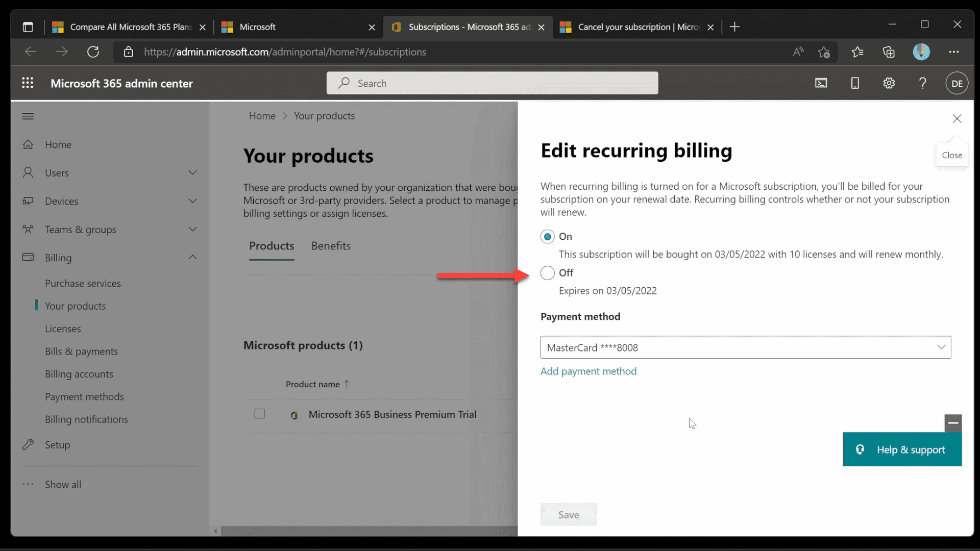The height and width of the screenshot is (551, 980).
Task: Click the browser back arrow
Action: click(31, 52)
